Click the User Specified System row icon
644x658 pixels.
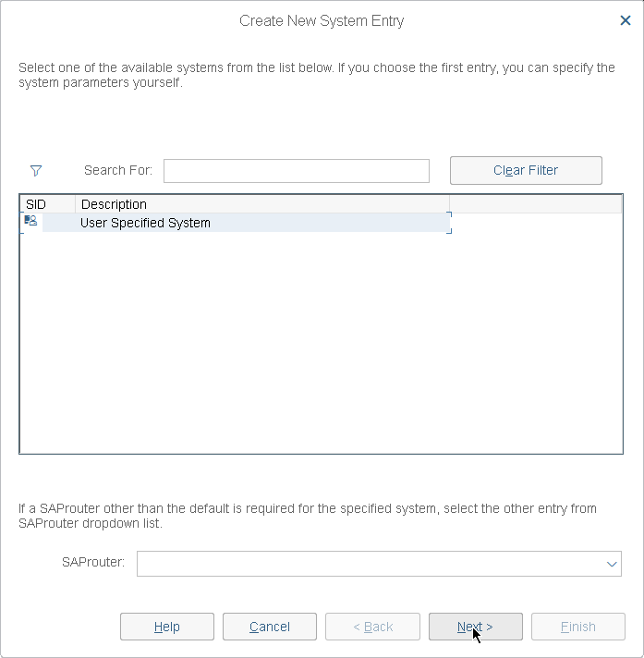click(x=30, y=220)
